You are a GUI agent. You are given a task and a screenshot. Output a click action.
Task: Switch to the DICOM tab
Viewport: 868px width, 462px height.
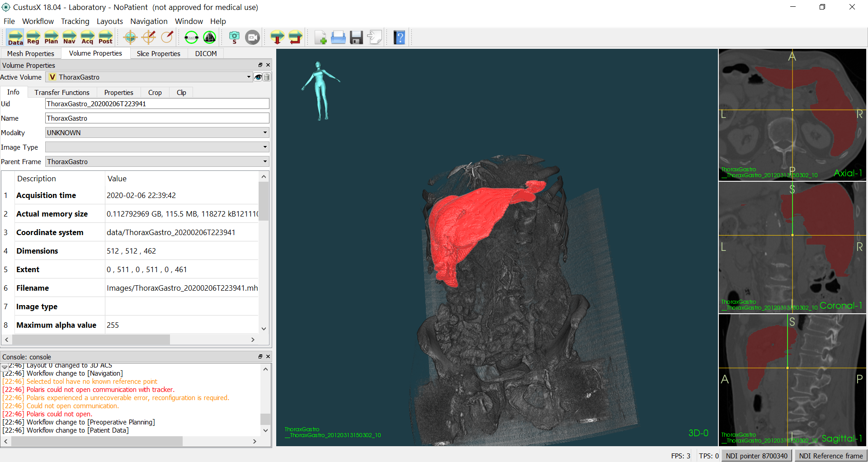(206, 54)
